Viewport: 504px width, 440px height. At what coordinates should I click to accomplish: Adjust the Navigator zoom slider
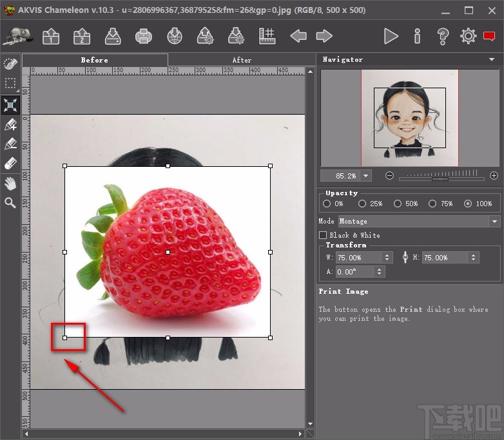click(440, 178)
